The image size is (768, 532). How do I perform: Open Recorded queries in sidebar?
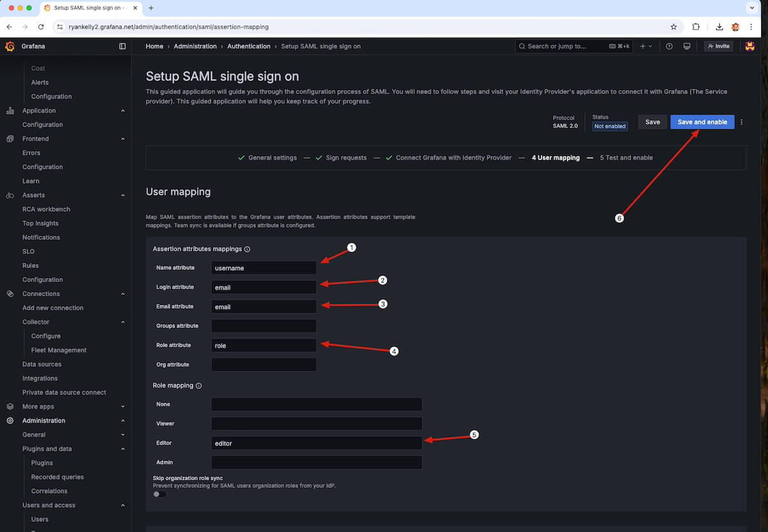pyautogui.click(x=58, y=477)
